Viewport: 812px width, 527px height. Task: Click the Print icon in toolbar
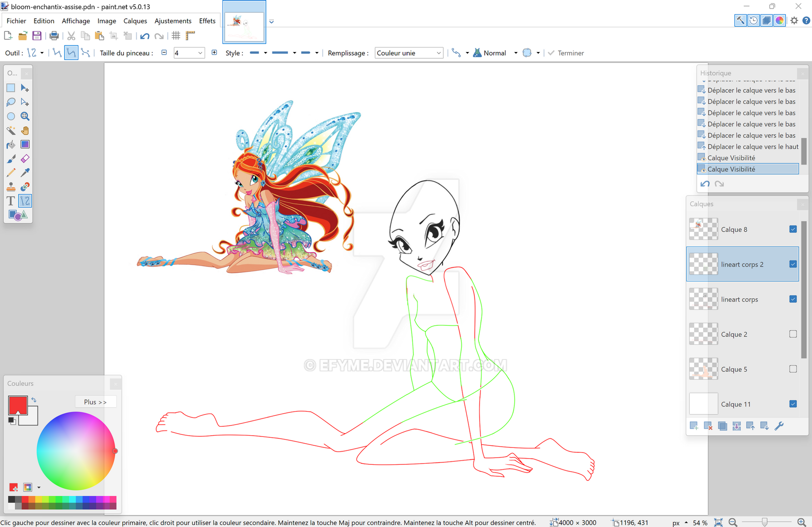54,36
